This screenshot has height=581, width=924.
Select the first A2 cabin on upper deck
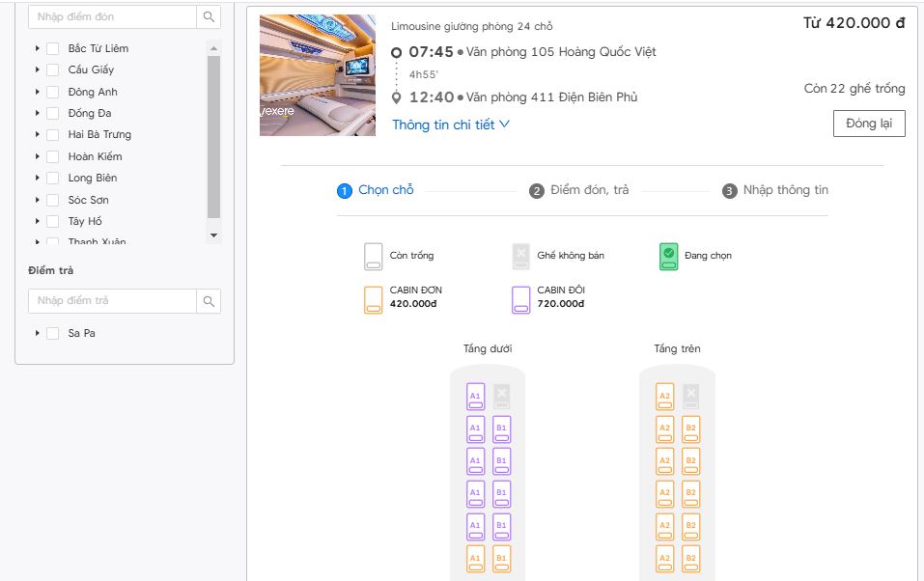coord(664,397)
